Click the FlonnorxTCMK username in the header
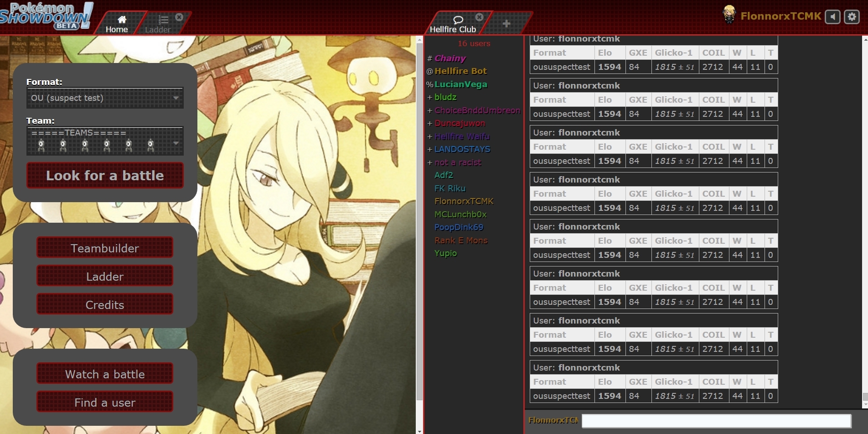The width and height of the screenshot is (868, 434). [x=780, y=16]
